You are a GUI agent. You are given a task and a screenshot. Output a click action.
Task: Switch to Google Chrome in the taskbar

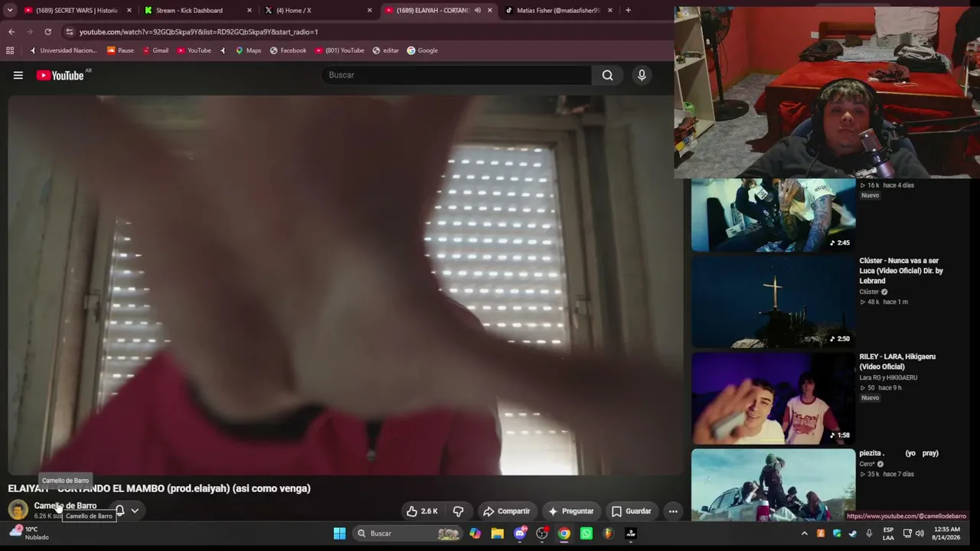(x=564, y=533)
